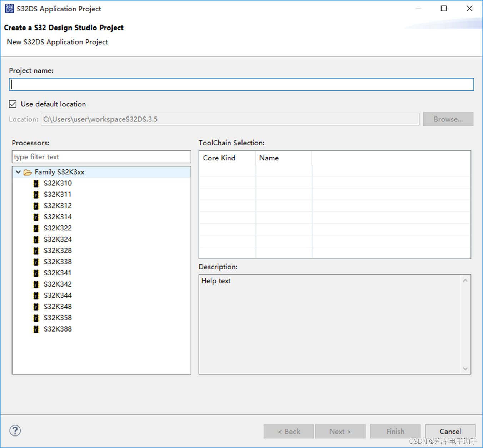Click the Core Kind column header
483x448 pixels.
(227, 158)
